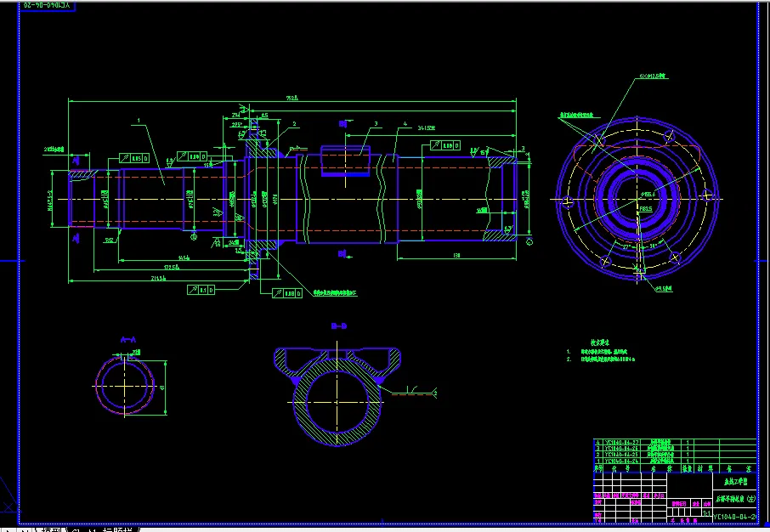Pick part balloon number 1
Screen dimensions: 770x532
coord(139,121)
